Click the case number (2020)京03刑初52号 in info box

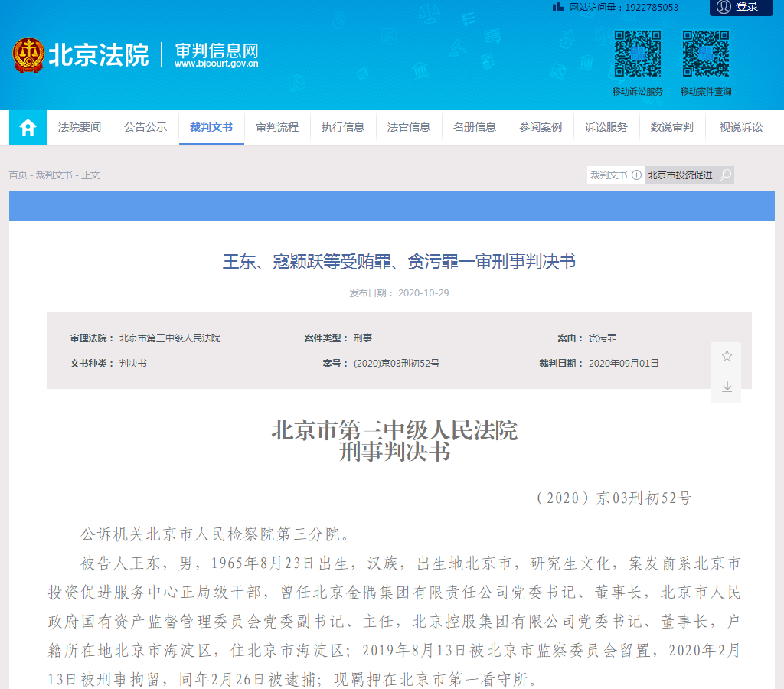397,364
